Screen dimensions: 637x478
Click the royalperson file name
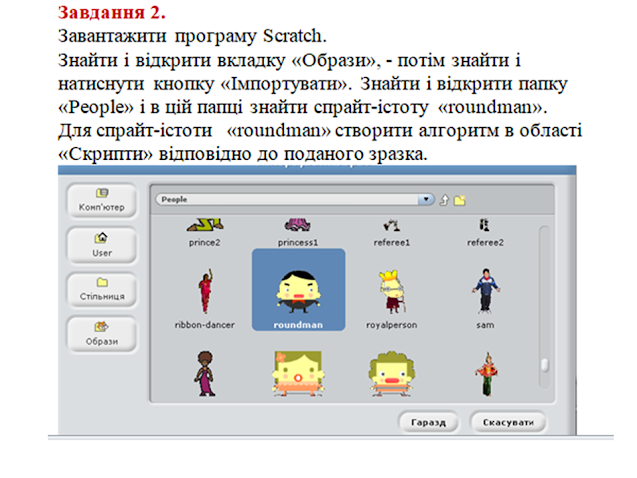[x=392, y=325]
